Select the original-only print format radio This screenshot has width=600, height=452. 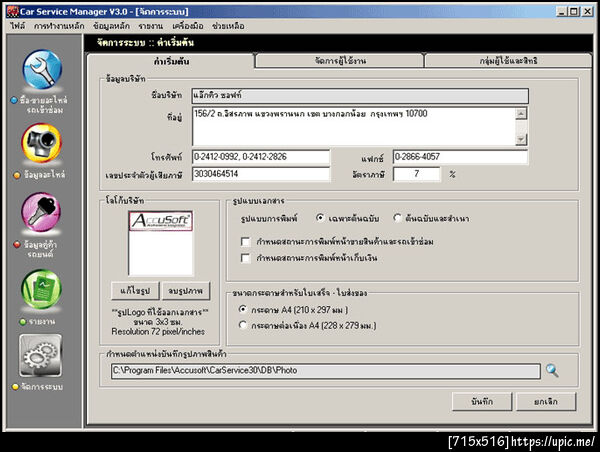320,218
